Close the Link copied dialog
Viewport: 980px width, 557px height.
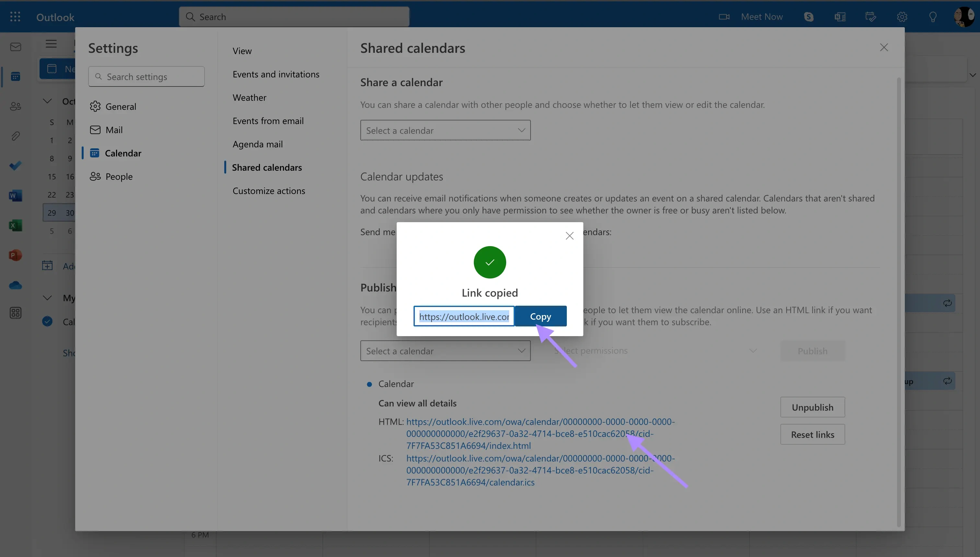click(569, 235)
